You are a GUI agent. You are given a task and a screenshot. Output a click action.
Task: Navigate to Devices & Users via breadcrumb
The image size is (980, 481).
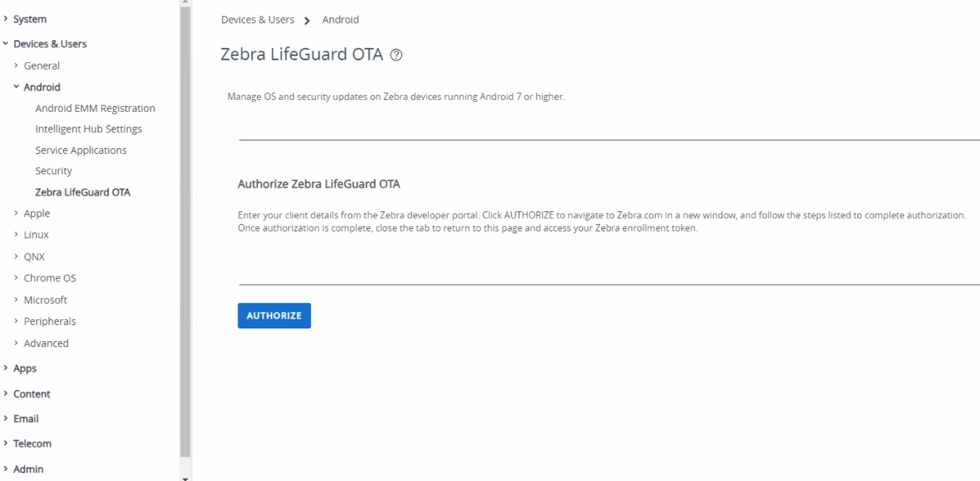(257, 19)
